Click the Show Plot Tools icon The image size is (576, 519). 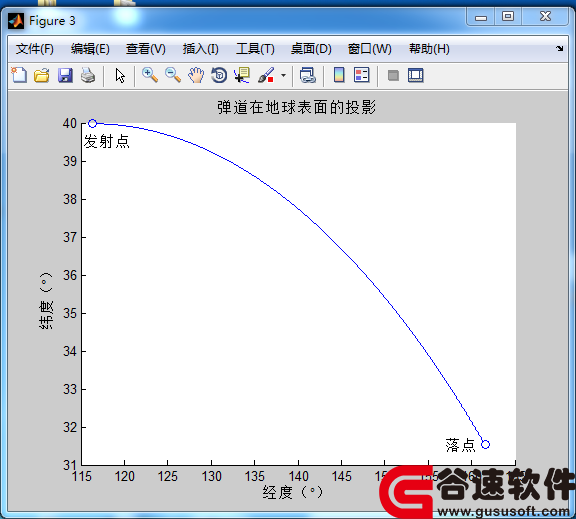click(415, 75)
